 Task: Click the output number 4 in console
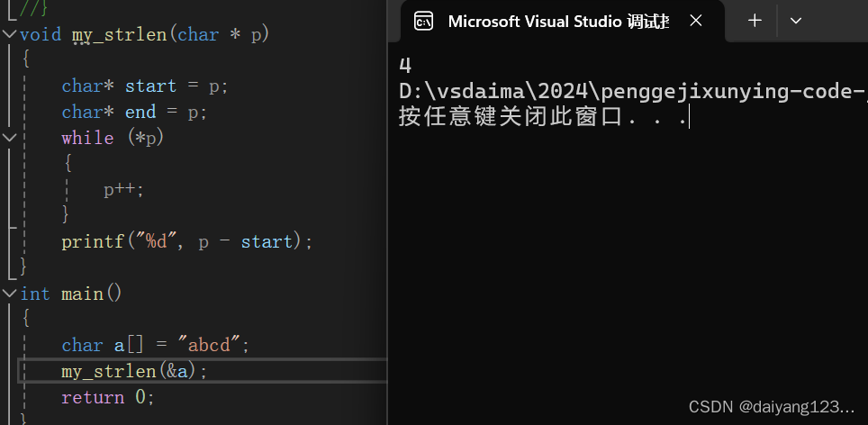click(405, 66)
